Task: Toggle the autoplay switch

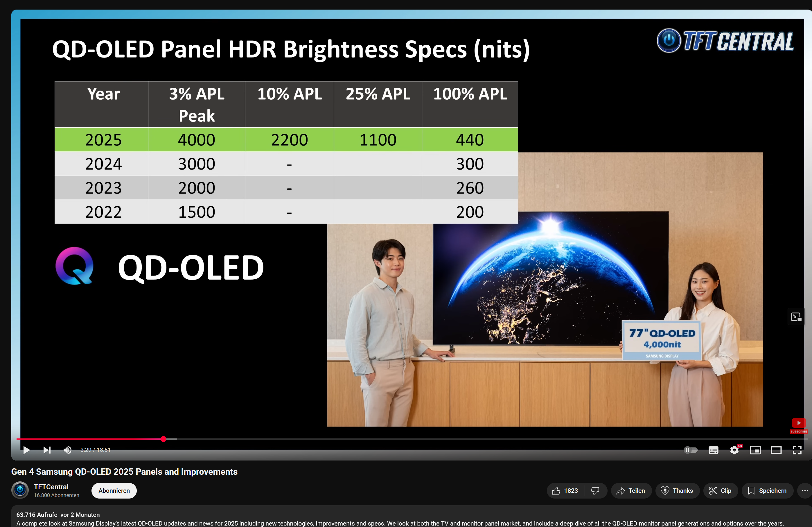Action: 690,450
